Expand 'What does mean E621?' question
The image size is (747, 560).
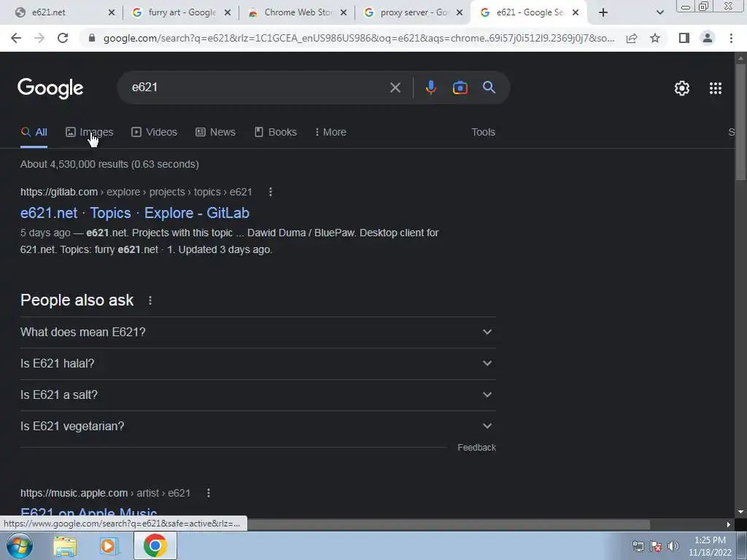(x=258, y=332)
